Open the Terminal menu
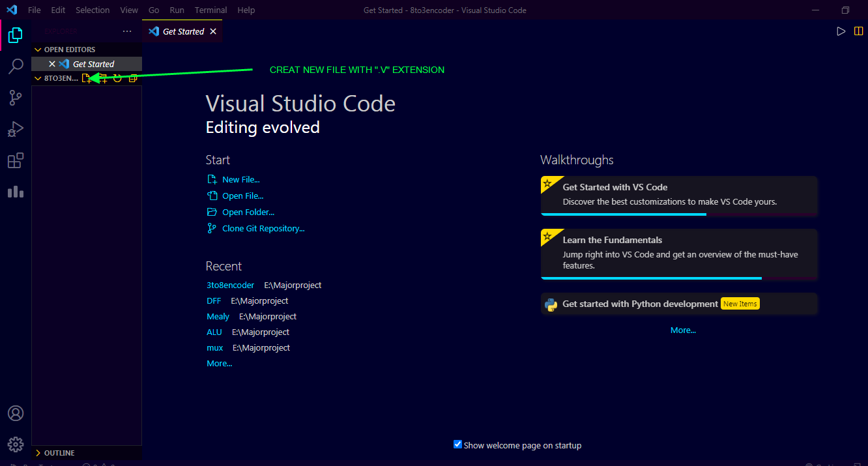 pyautogui.click(x=211, y=10)
